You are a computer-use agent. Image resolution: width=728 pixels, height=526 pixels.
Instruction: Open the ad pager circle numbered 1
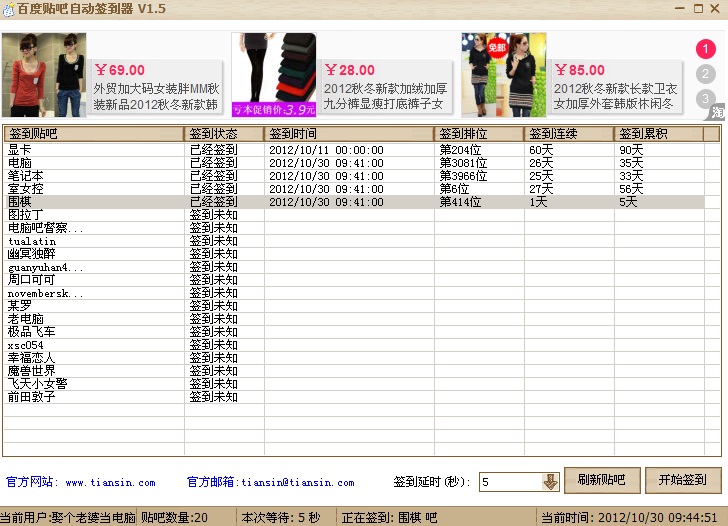click(x=705, y=49)
